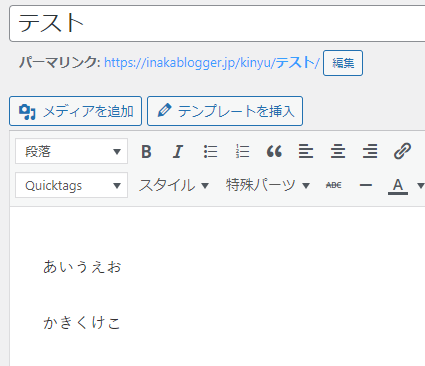Align text center

tap(338, 152)
